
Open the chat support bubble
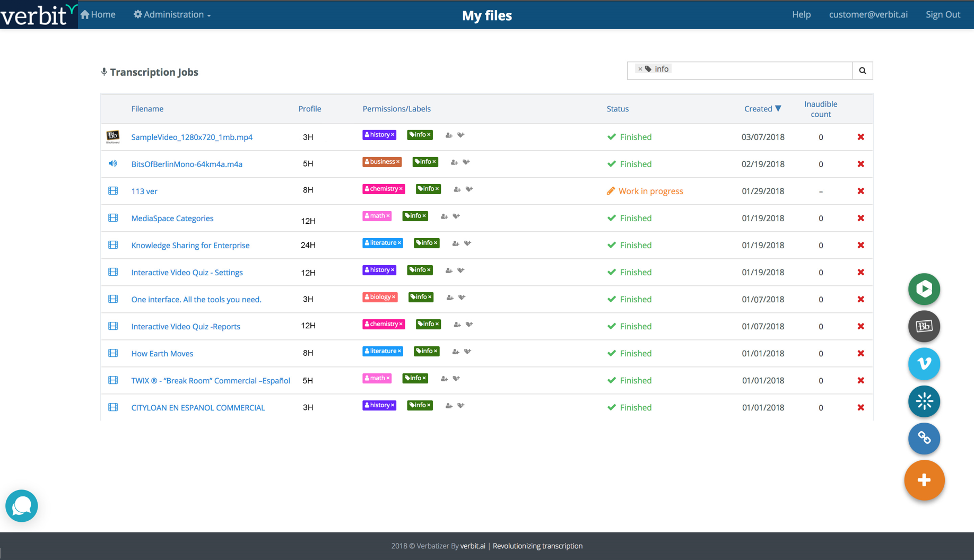click(22, 506)
